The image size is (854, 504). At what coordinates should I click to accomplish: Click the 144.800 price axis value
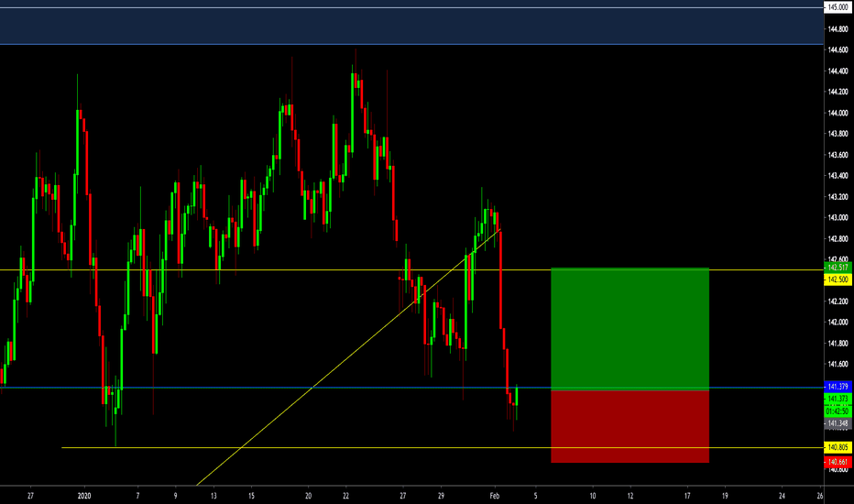[x=838, y=29]
